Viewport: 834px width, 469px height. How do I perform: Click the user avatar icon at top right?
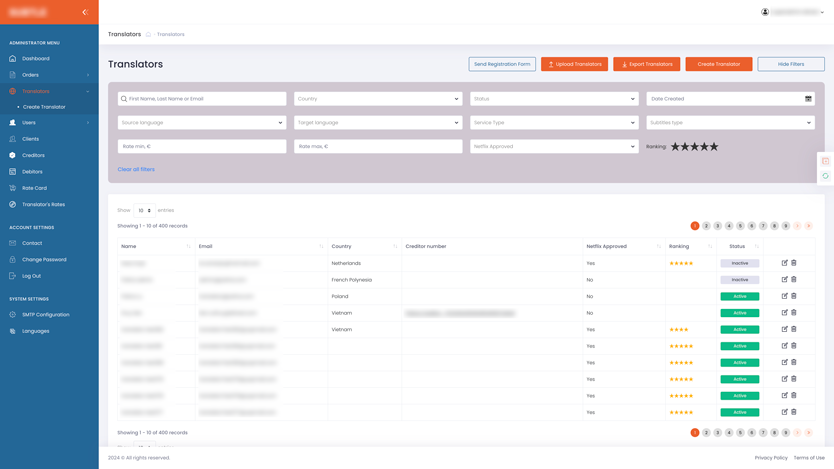[x=765, y=12]
